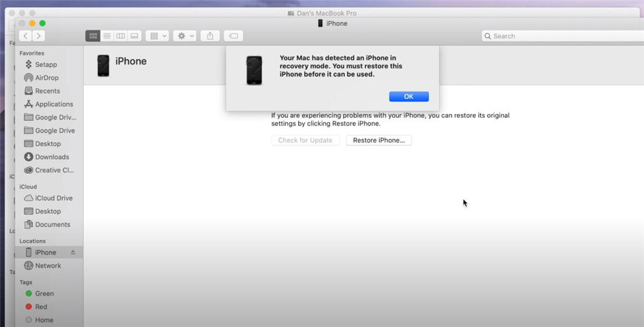Open Applications in the sidebar

50,104
